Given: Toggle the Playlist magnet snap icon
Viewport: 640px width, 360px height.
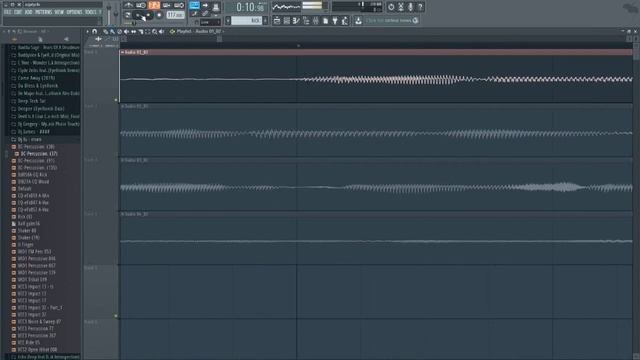Looking at the screenshot, I should tap(95, 31).
